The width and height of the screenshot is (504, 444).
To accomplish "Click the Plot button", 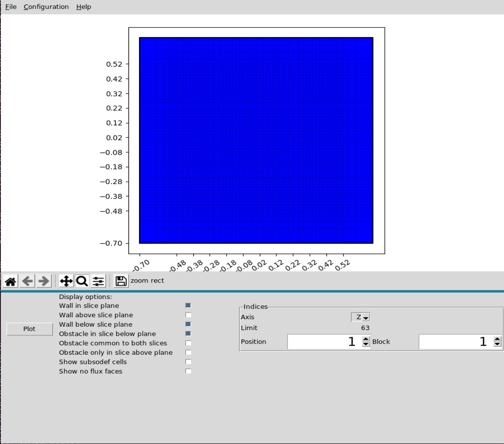I will tap(30, 329).
